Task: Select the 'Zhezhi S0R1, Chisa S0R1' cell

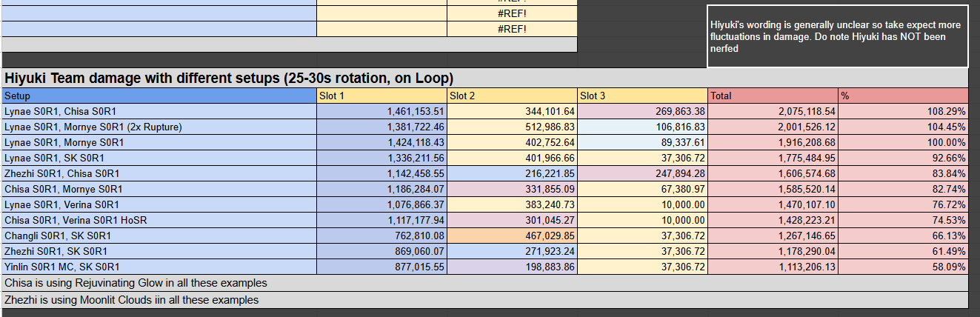Action: click(159, 173)
